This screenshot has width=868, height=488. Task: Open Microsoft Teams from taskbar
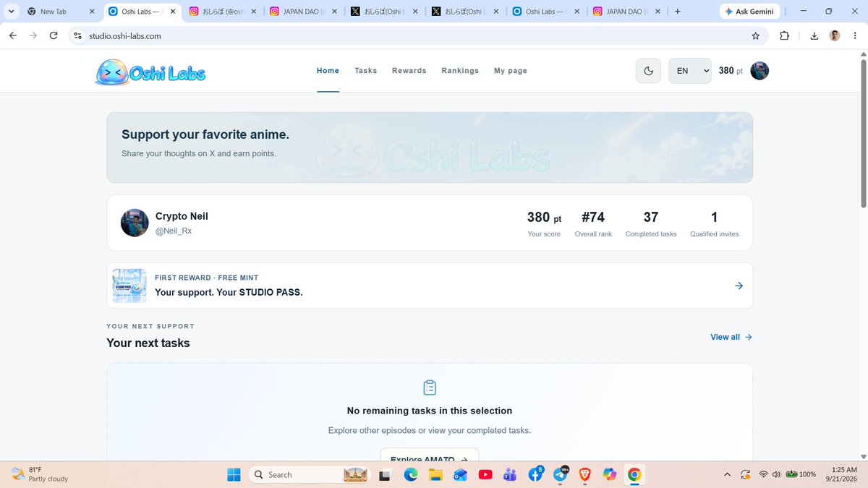[x=510, y=474]
